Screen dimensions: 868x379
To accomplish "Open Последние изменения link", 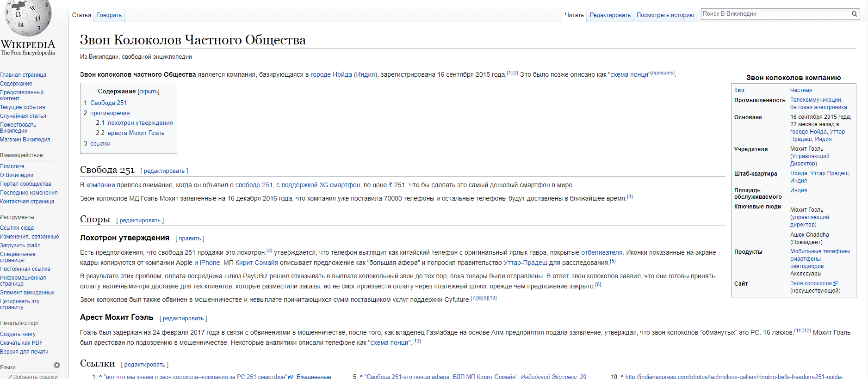I will 29,193.
